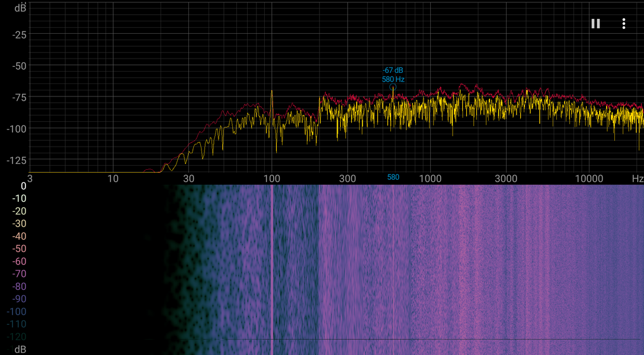Click the '3000' frequency axis label

pyautogui.click(x=505, y=179)
